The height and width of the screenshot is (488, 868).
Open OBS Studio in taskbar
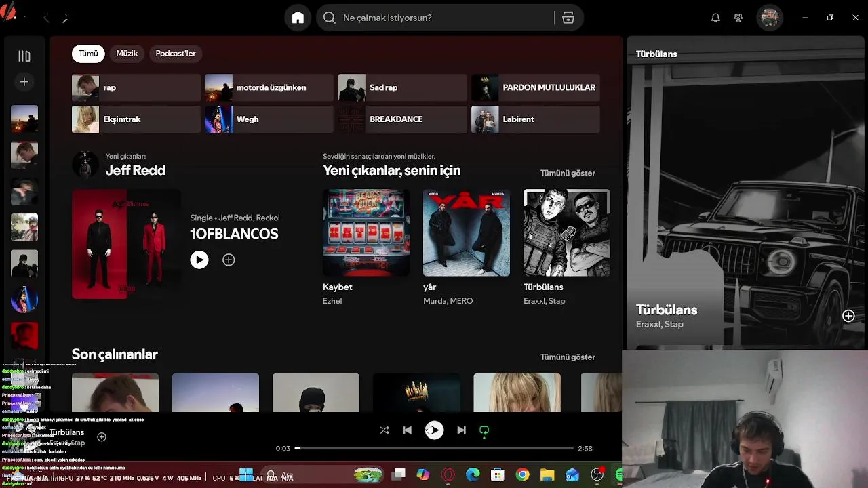(597, 475)
